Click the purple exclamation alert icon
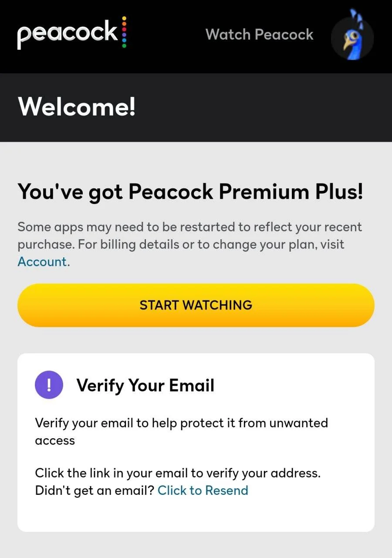 (49, 385)
